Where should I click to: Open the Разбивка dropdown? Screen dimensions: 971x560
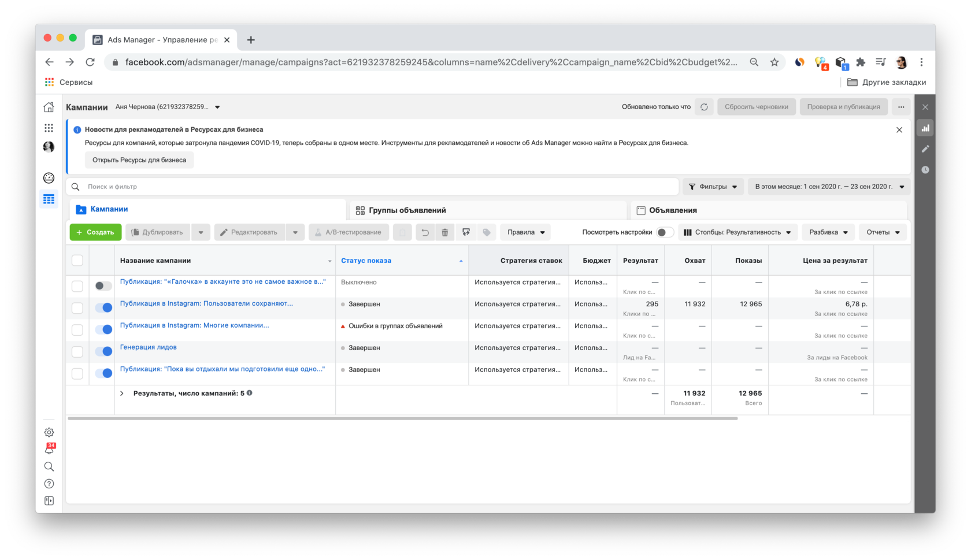point(828,232)
